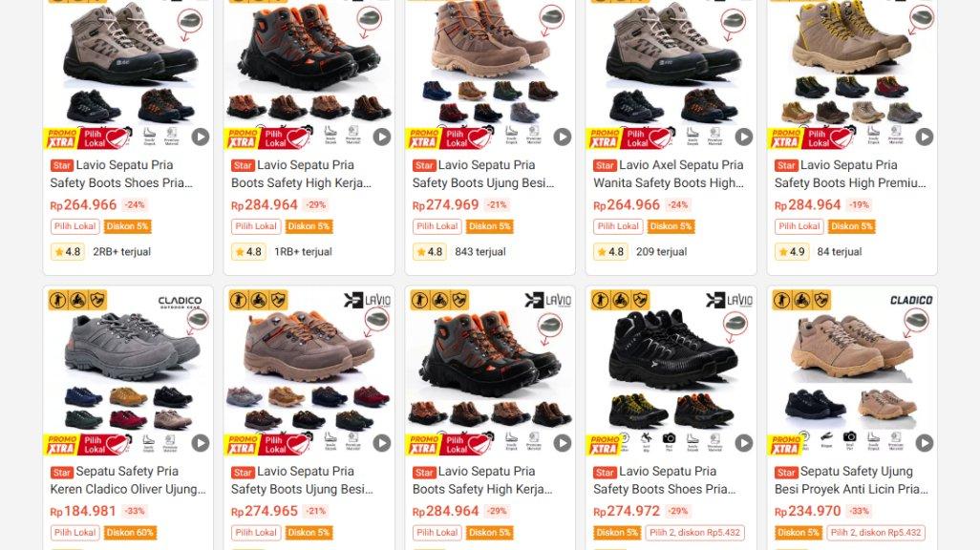Click Pilih Lokal tag under Rp184.981 price
The width and height of the screenshot is (980, 550).
75,533
